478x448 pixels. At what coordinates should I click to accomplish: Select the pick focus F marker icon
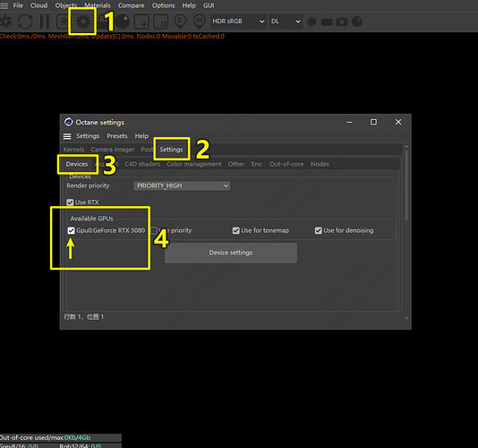click(180, 22)
